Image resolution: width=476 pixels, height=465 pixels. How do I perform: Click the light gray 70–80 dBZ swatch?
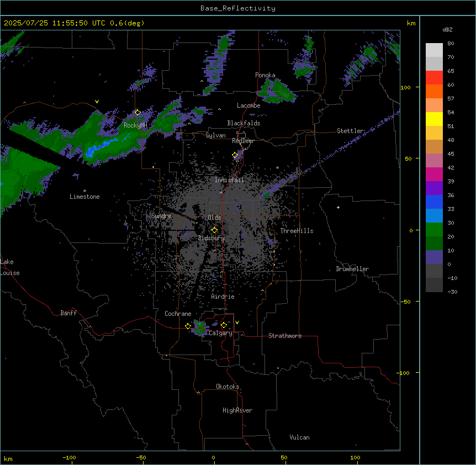[434, 50]
